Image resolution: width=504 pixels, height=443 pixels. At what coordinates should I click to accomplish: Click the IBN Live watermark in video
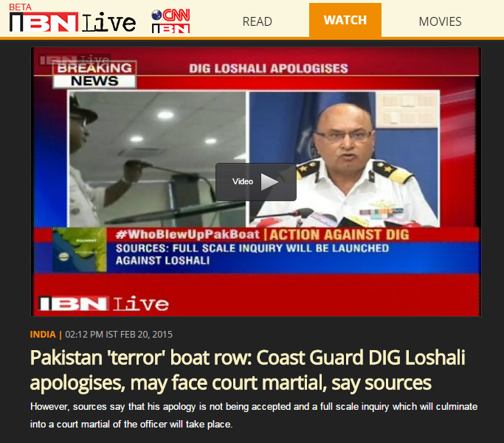(x=103, y=304)
